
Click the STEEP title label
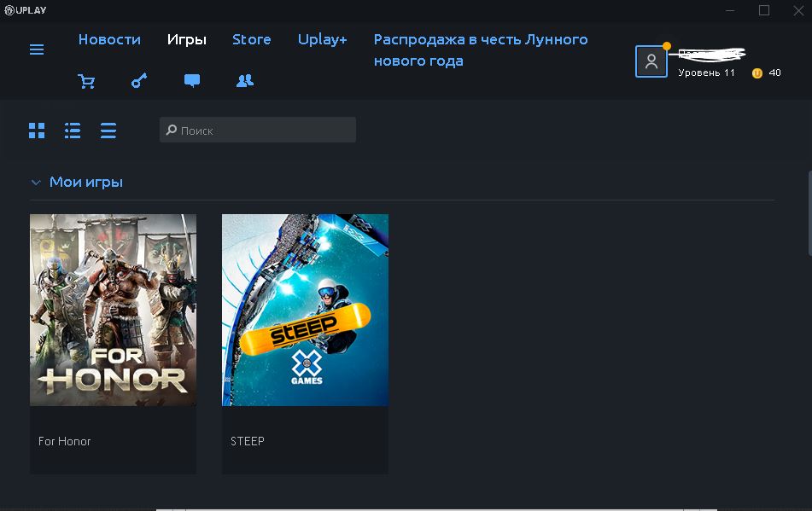pyautogui.click(x=247, y=441)
